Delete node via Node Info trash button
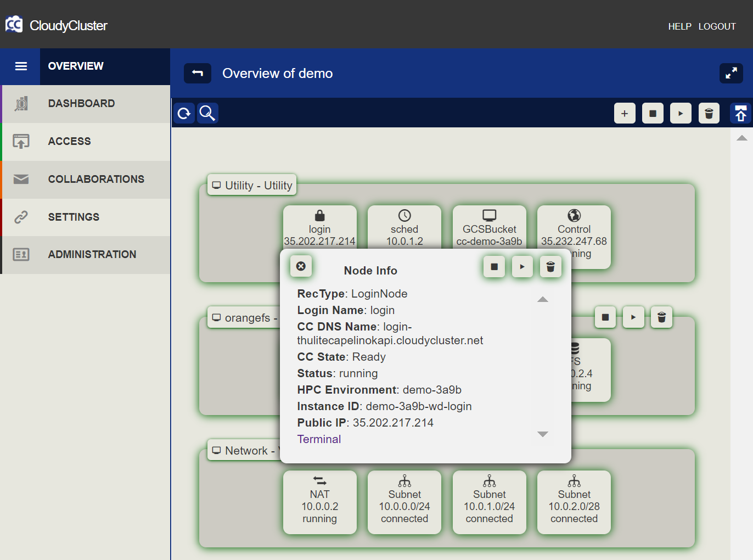 click(550, 267)
